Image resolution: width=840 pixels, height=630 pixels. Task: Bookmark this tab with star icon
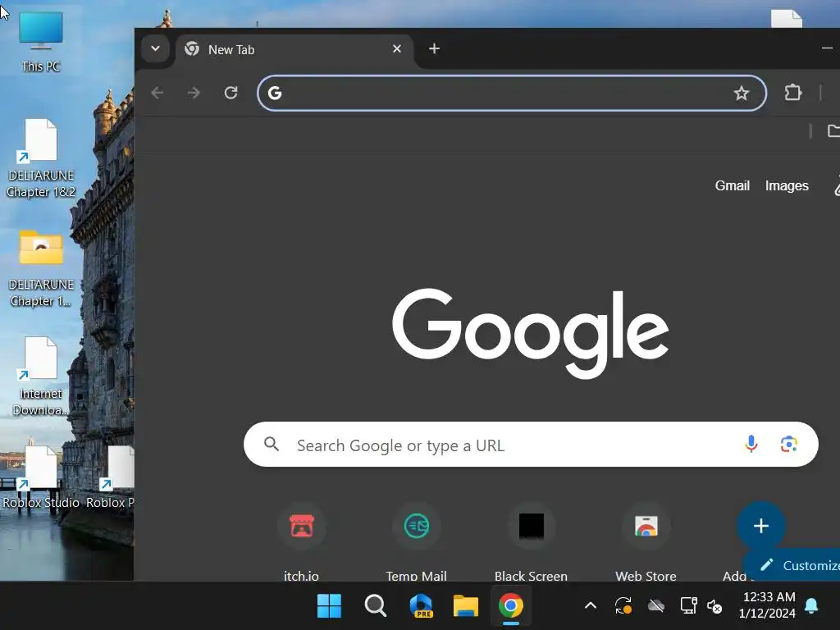[x=741, y=94]
